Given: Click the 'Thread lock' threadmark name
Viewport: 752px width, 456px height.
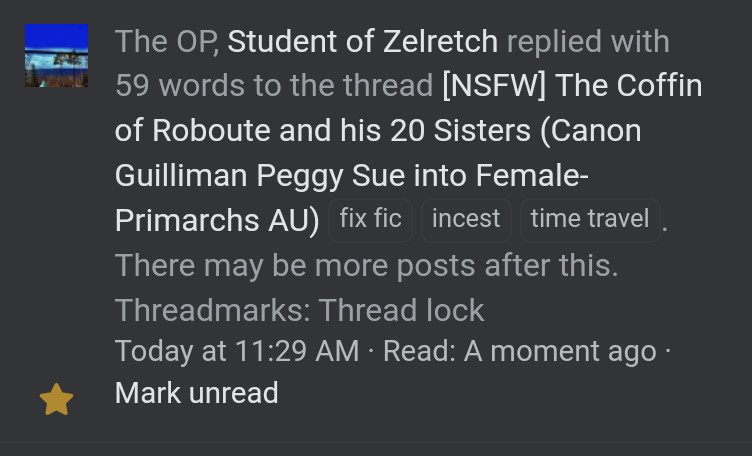Looking at the screenshot, I should pyautogui.click(x=401, y=310).
